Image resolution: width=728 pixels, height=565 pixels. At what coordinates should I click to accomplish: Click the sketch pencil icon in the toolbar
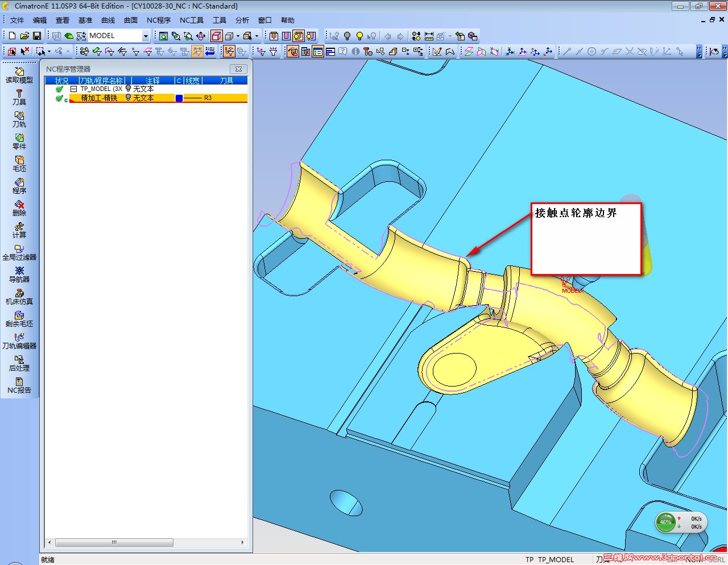(x=437, y=51)
